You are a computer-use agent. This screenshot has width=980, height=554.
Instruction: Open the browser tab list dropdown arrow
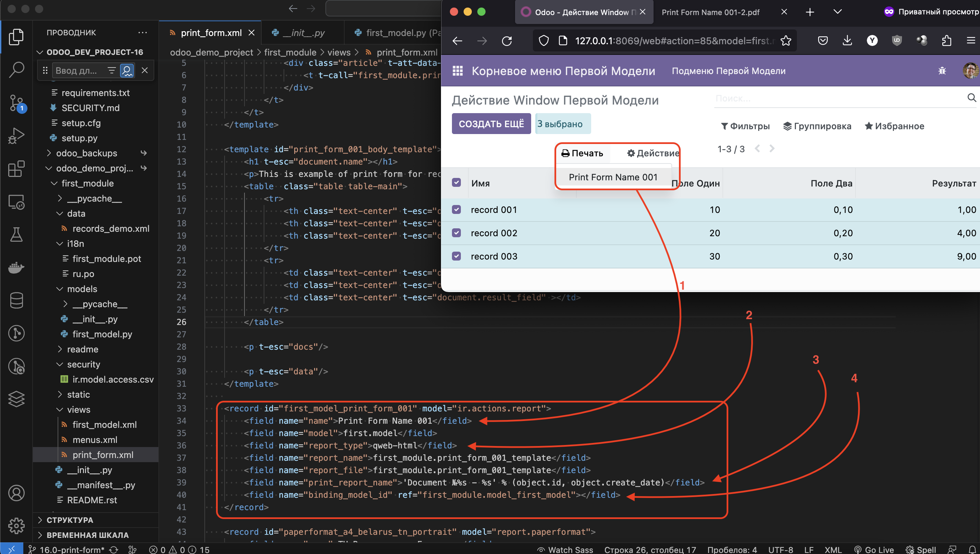tap(837, 12)
